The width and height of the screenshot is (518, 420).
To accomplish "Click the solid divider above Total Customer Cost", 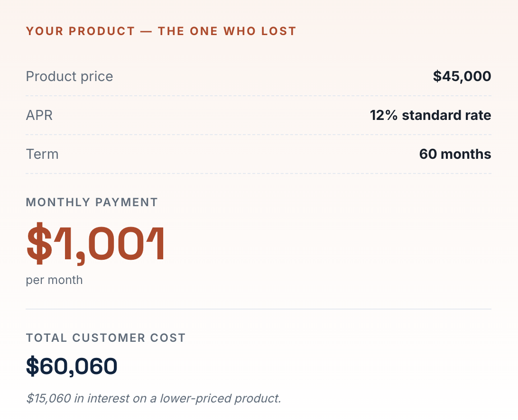I will [x=259, y=309].
